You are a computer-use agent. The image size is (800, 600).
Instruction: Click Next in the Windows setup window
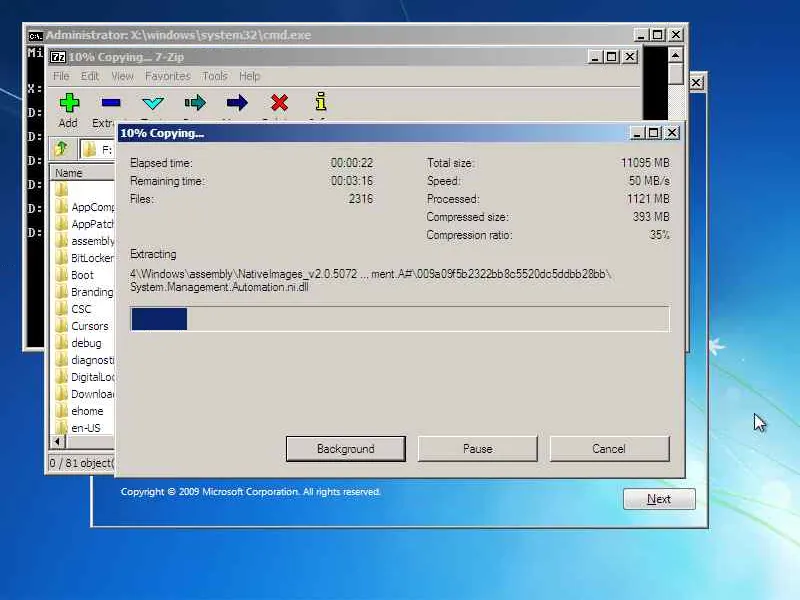click(x=659, y=498)
